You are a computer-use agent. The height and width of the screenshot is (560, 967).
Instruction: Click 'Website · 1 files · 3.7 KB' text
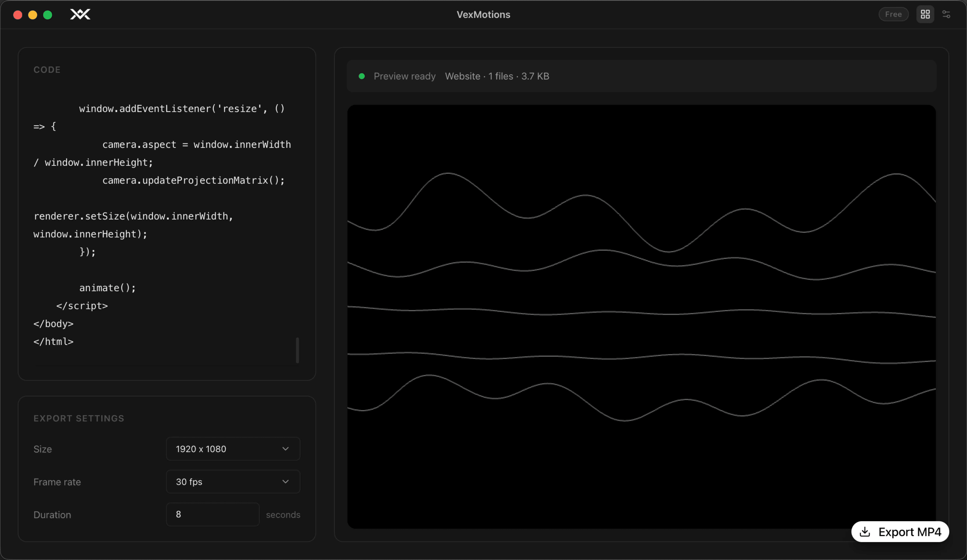click(x=497, y=76)
